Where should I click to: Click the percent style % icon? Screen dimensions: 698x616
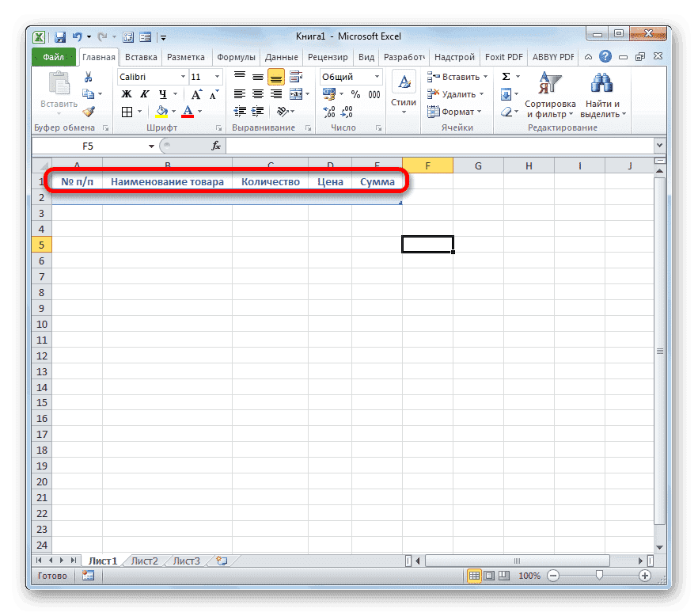[354, 93]
